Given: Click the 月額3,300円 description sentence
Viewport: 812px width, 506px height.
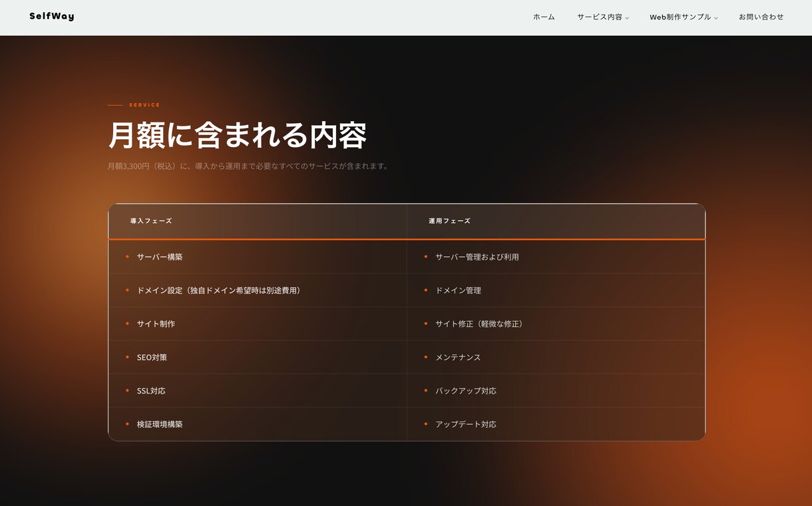Looking at the screenshot, I should [249, 166].
